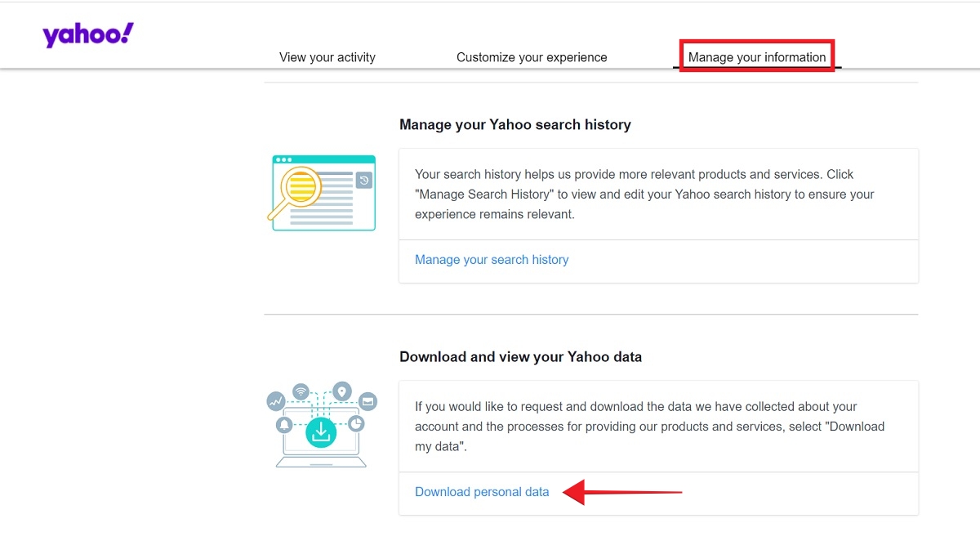Image resolution: width=980 pixels, height=541 pixels.
Task: Click the Manage your Yahoo search history heading
Action: (x=514, y=124)
